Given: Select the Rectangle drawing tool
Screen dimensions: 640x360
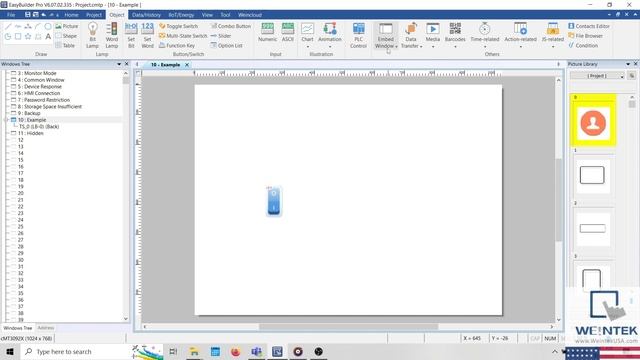Looking at the screenshot, I should point(18,36).
